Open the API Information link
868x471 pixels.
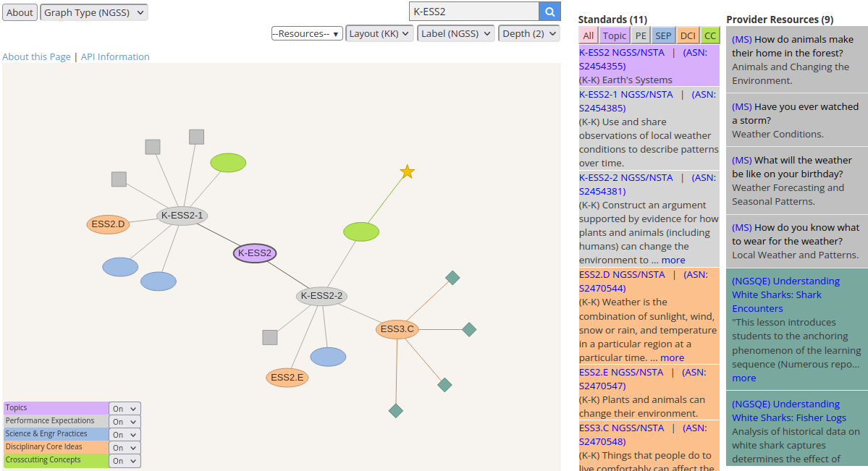coord(115,56)
